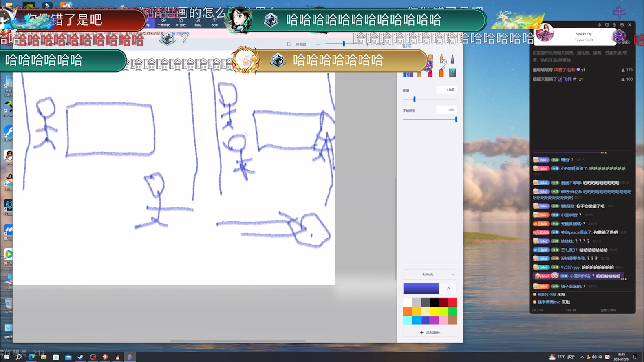Open the matte material type dropdown
Screen dimensions: 644x362
430,274
